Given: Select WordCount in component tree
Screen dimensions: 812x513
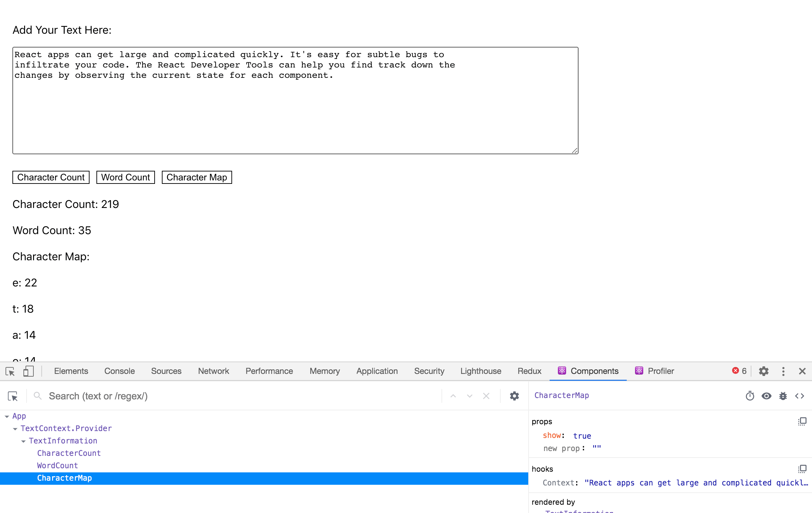Looking at the screenshot, I should coord(58,465).
